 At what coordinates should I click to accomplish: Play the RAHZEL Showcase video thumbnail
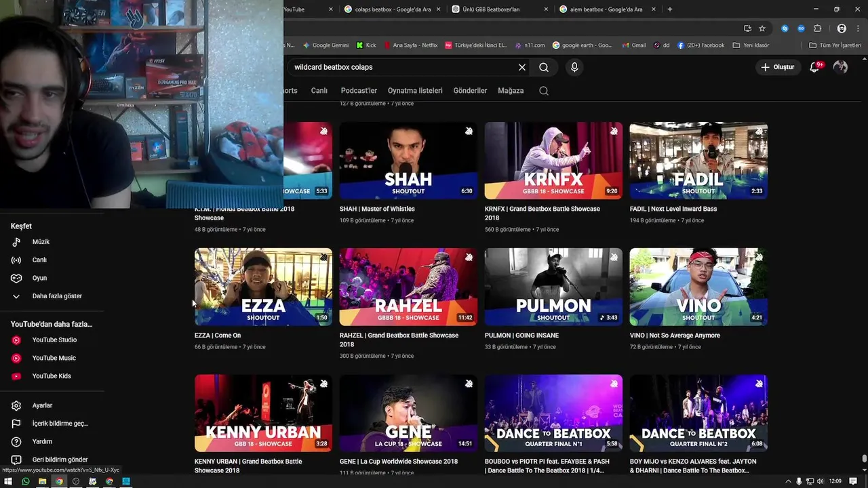[408, 287]
